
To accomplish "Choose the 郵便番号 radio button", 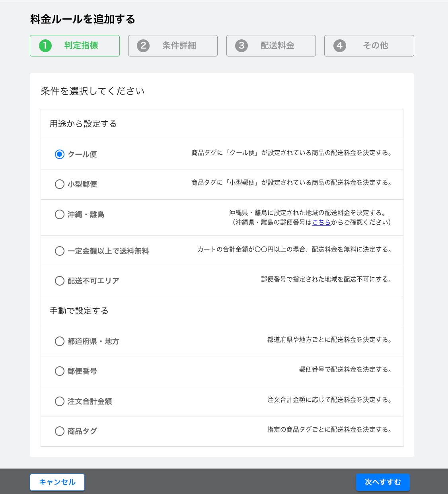I will point(60,371).
